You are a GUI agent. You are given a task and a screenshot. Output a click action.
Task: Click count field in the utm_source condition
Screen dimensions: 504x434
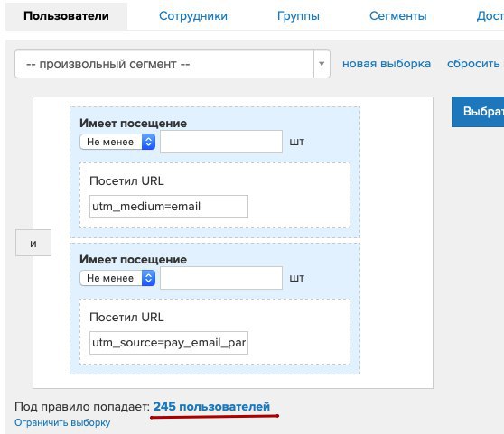click(x=221, y=278)
